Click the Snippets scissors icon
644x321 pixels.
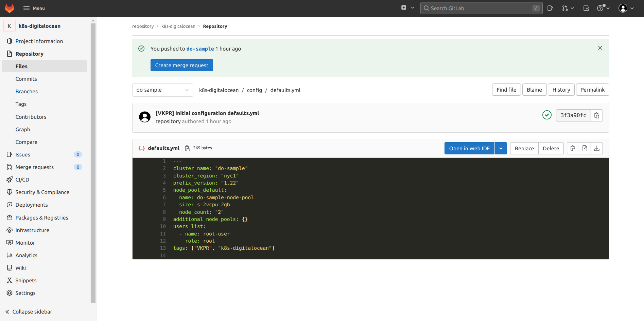[10, 280]
